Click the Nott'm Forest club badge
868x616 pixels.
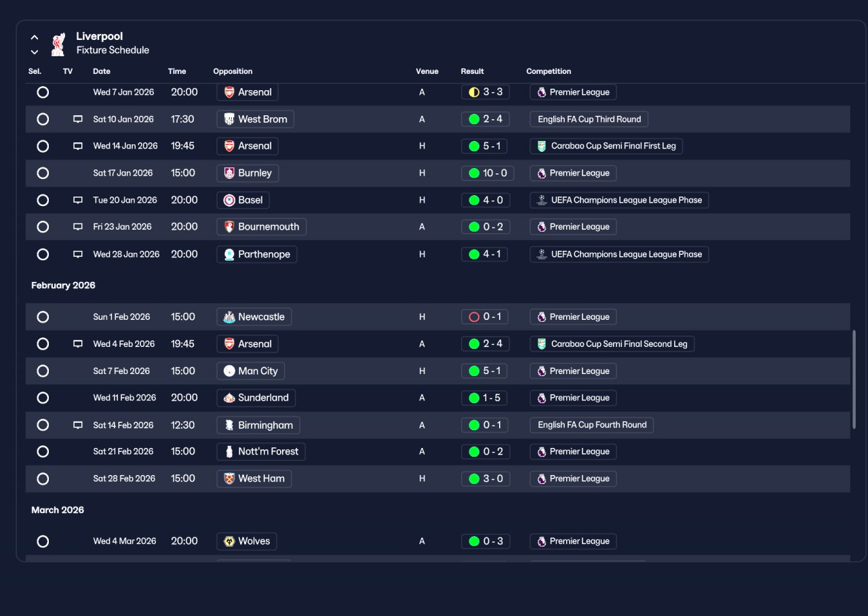(229, 451)
